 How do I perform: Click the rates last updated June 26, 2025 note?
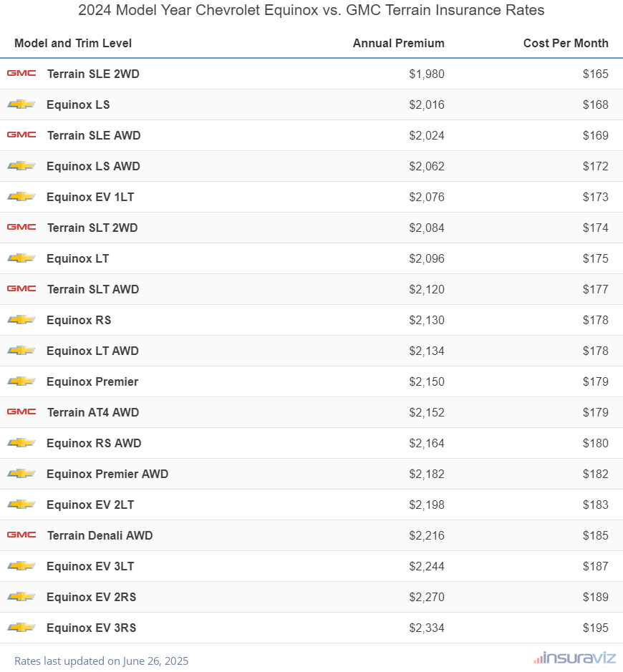pos(101,661)
